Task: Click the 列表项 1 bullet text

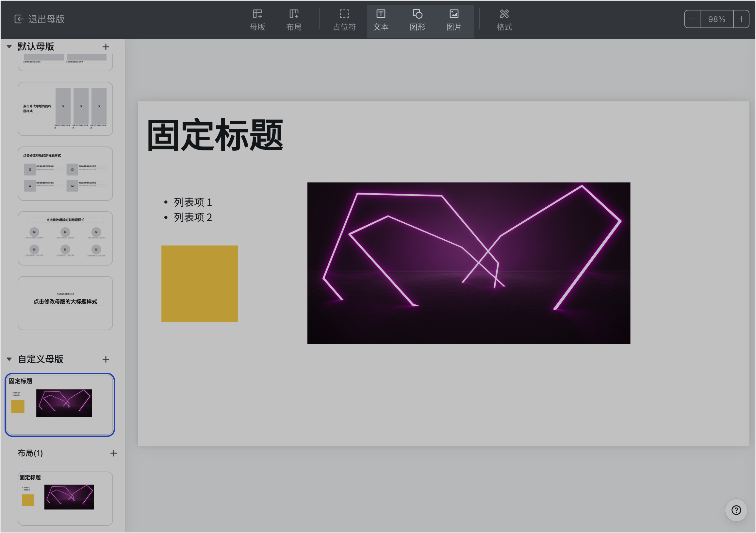Action: click(193, 202)
